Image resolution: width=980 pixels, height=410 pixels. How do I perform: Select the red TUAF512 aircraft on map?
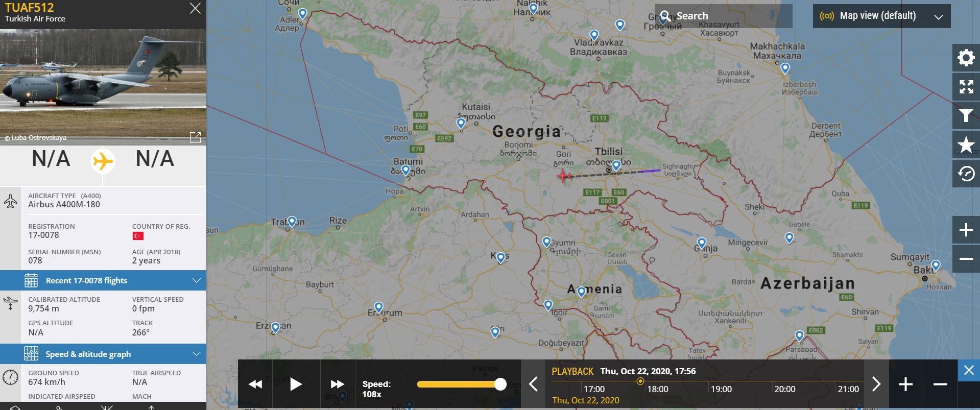[563, 176]
